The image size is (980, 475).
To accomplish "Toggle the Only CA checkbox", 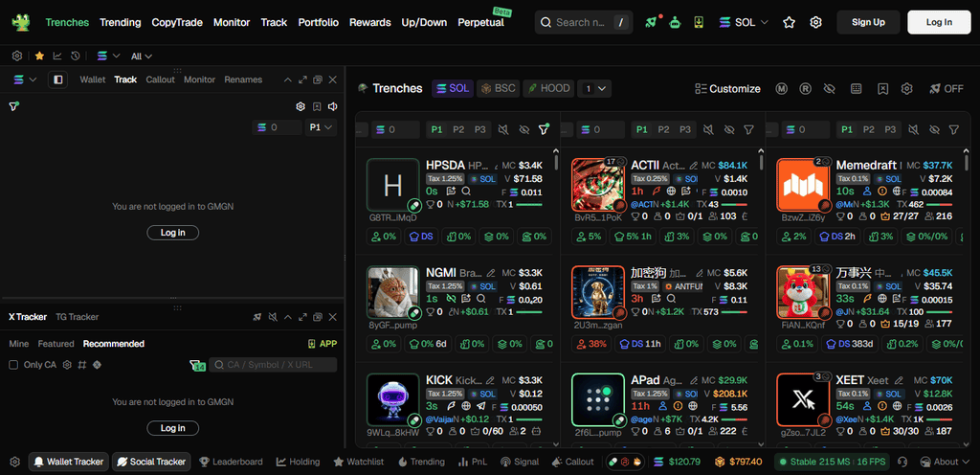I will point(13,364).
